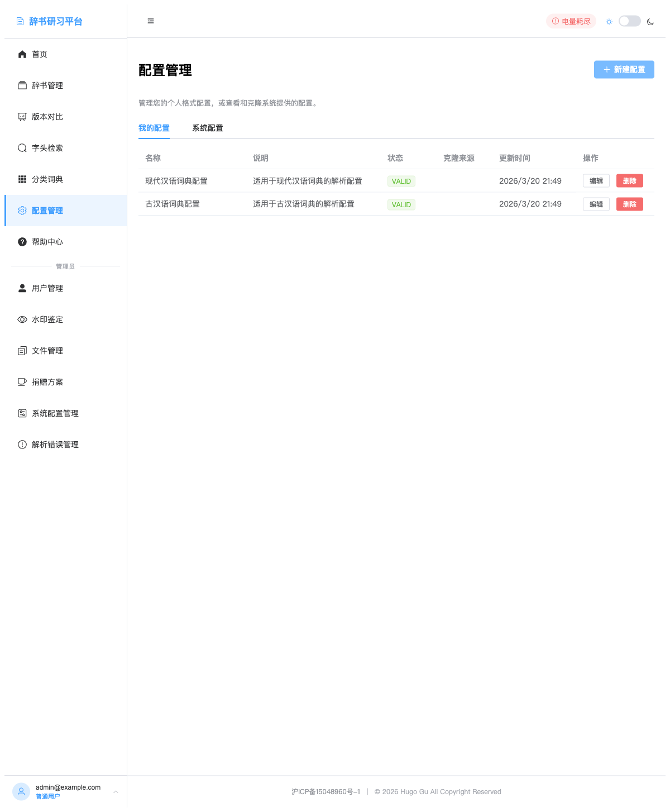Screen dimensions: 670x812
Task: 选择侧边栏的「字头检索」搜索图标
Action: tap(22, 148)
